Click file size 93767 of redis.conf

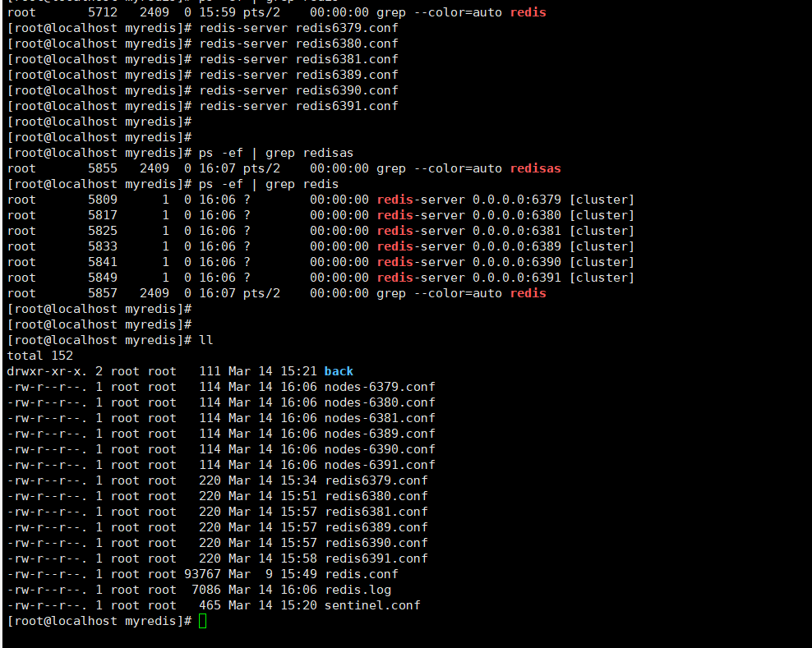tap(202, 574)
